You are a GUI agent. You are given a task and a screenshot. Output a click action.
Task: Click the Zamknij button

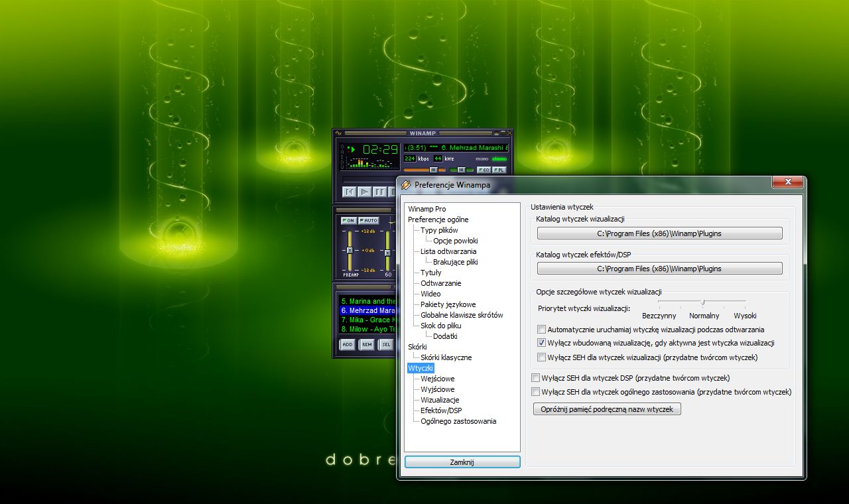pyautogui.click(x=462, y=462)
